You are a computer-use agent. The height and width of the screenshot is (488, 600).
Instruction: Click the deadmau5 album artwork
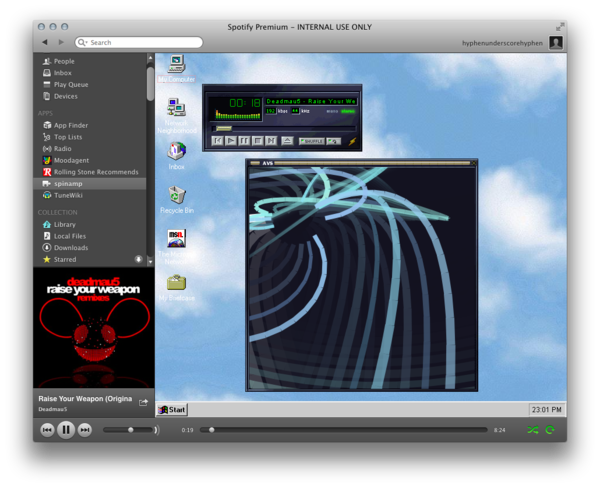click(x=94, y=328)
